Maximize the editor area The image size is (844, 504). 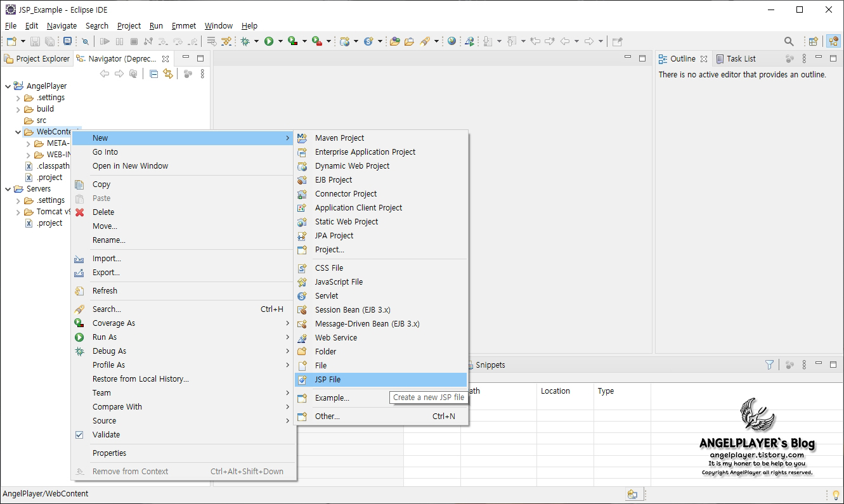click(642, 58)
